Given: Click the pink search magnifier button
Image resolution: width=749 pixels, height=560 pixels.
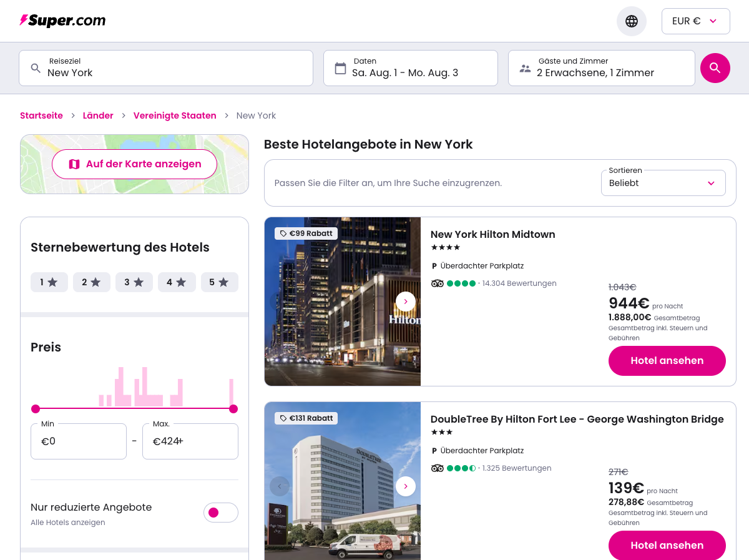Looking at the screenshot, I should [x=715, y=68].
